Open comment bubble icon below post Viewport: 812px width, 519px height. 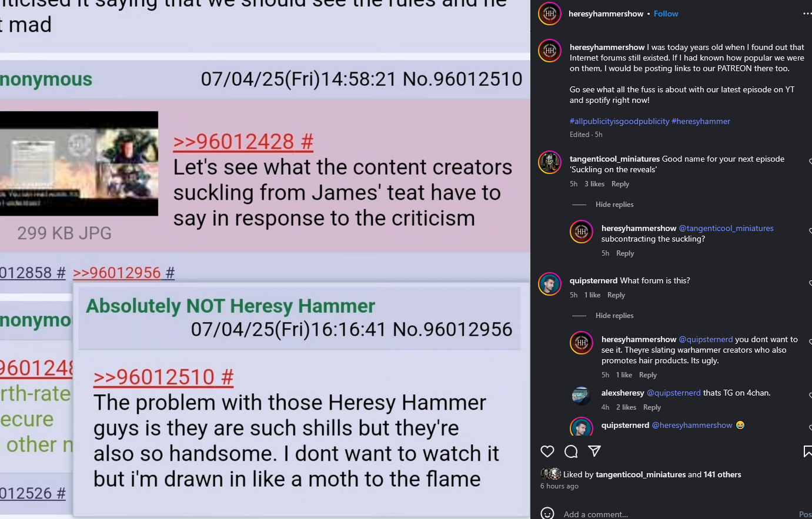pyautogui.click(x=571, y=451)
